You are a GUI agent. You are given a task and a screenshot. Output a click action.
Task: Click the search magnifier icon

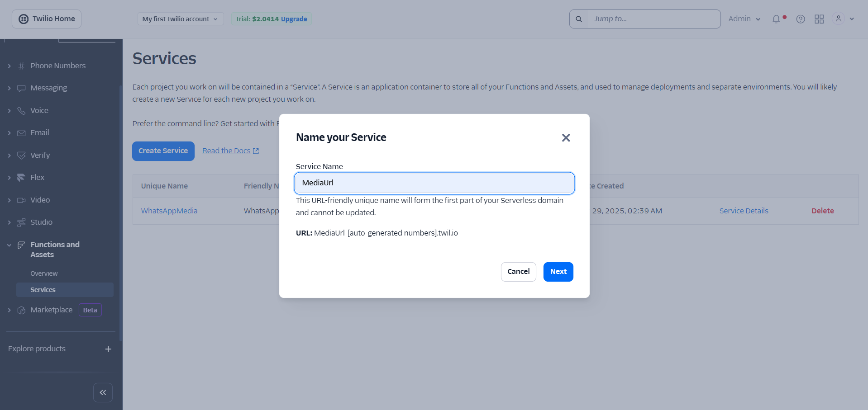pyautogui.click(x=579, y=19)
